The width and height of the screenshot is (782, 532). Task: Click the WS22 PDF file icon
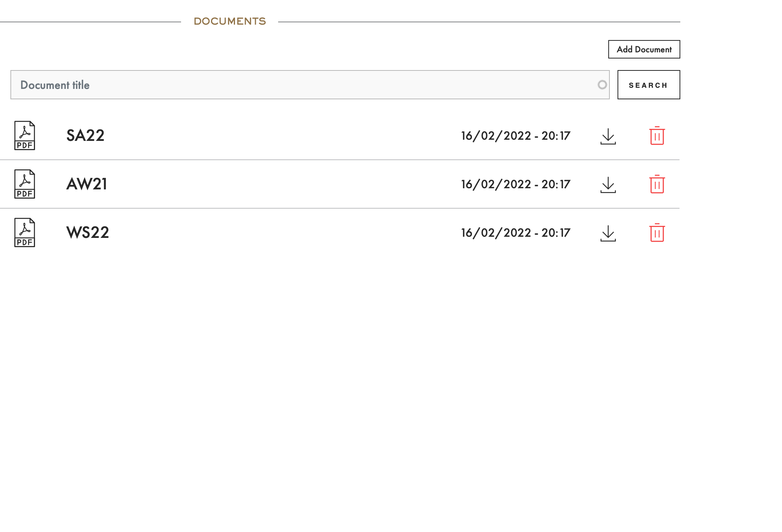tap(25, 233)
